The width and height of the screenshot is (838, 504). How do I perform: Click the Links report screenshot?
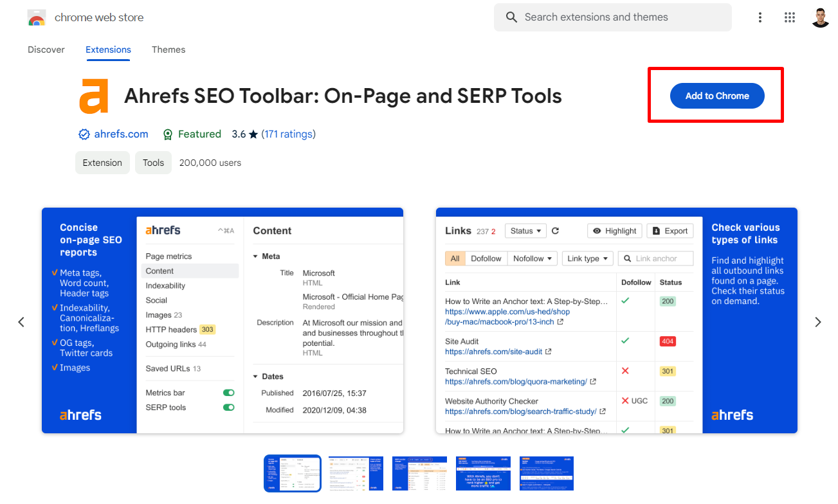tap(617, 320)
